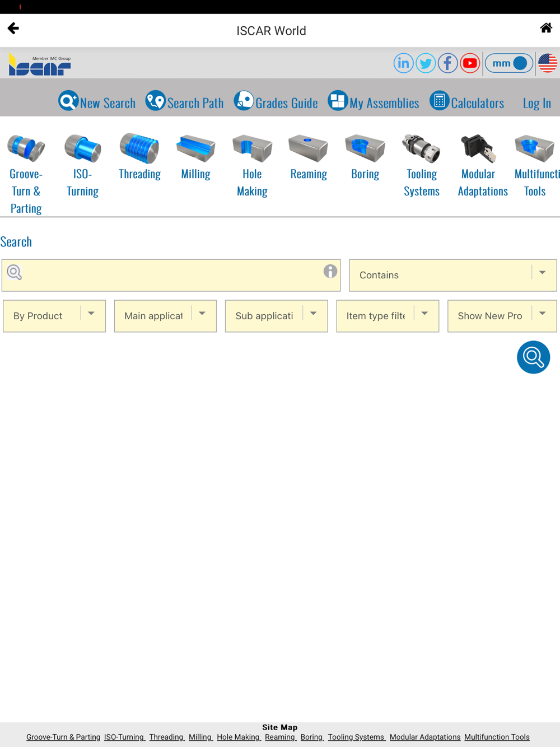The image size is (560, 747).
Task: Open the Main application dropdown
Action: click(x=165, y=316)
